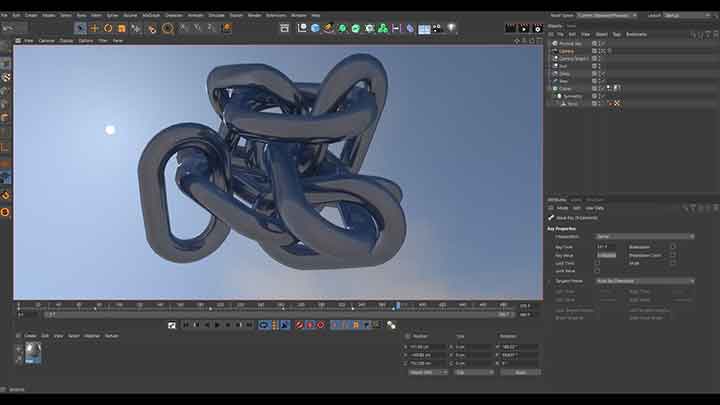The width and height of the screenshot is (720, 405).
Task: Open the Object (Rel) coordinate dropdown
Action: click(x=428, y=372)
